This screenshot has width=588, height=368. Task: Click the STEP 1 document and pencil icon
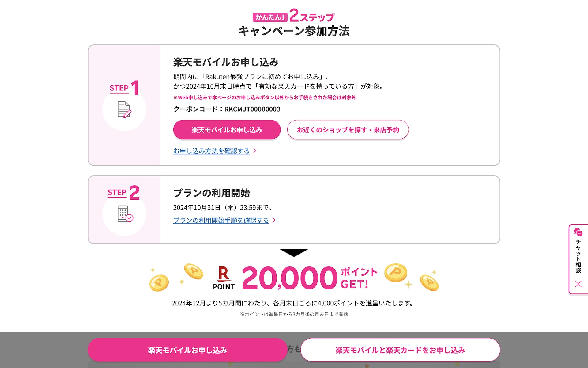[124, 109]
